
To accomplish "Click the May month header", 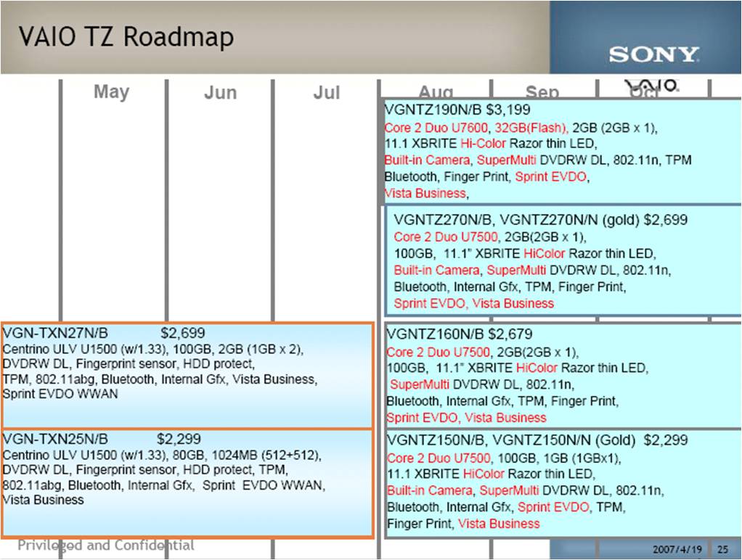I will pos(111,91).
